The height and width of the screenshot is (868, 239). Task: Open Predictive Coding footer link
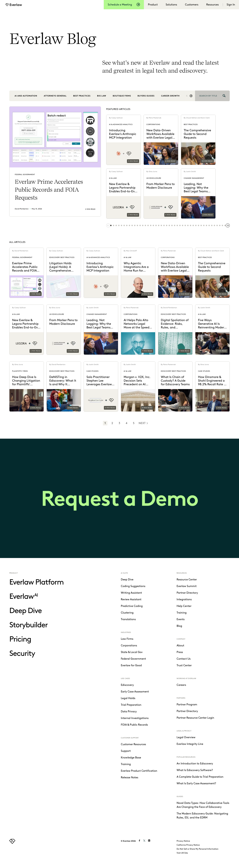[x=132, y=606]
